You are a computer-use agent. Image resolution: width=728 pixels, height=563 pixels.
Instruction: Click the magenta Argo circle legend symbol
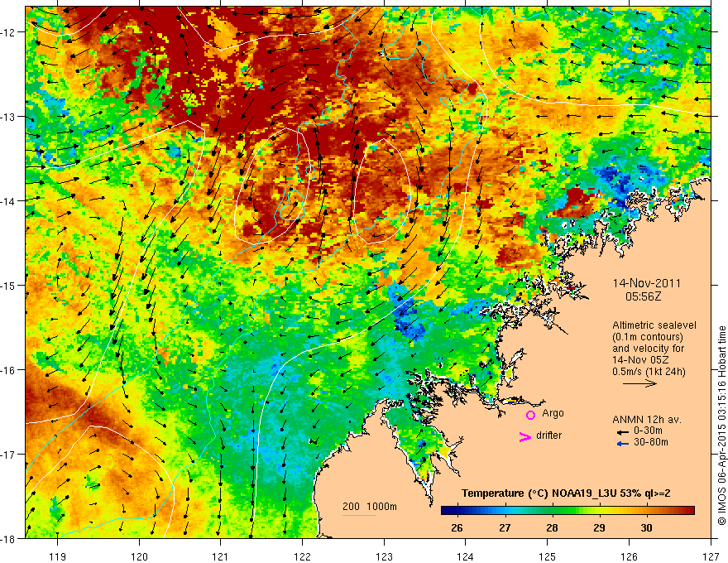click(x=530, y=415)
